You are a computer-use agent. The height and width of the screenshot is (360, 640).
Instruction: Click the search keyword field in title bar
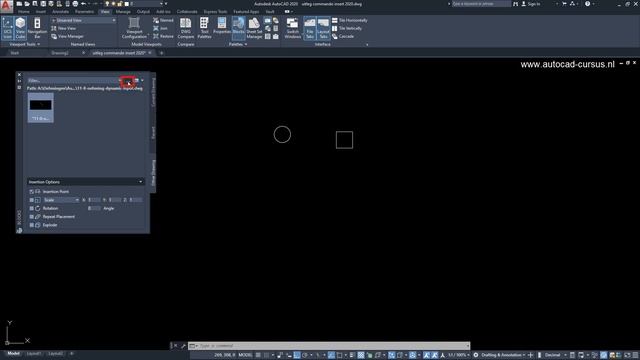tap(481, 4)
